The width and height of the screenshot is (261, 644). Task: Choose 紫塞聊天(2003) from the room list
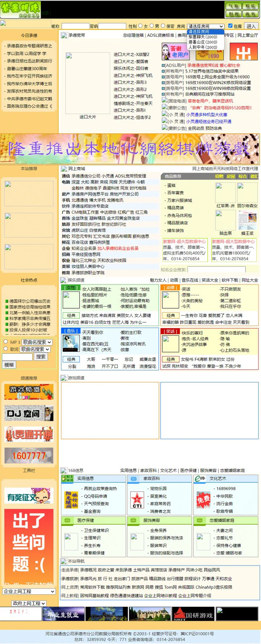click(x=203, y=37)
